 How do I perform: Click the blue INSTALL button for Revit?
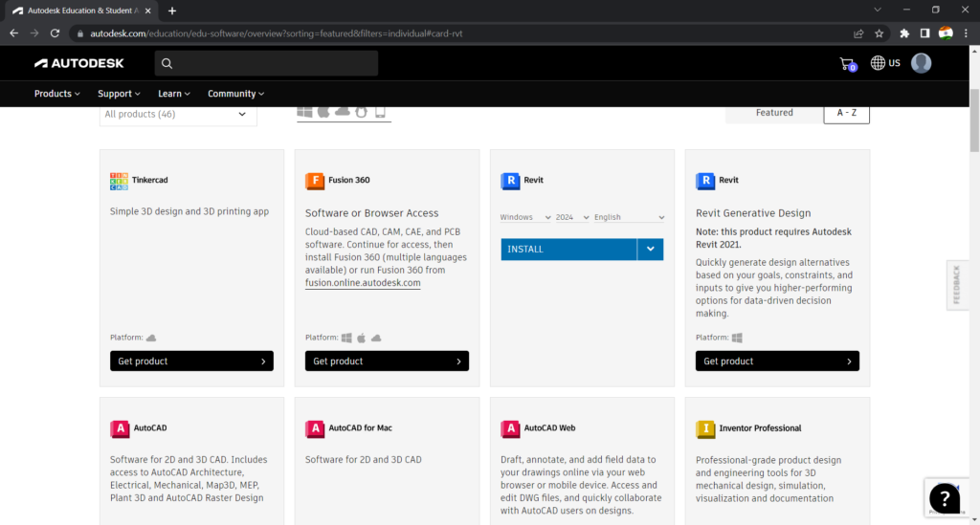pyautogui.click(x=568, y=249)
